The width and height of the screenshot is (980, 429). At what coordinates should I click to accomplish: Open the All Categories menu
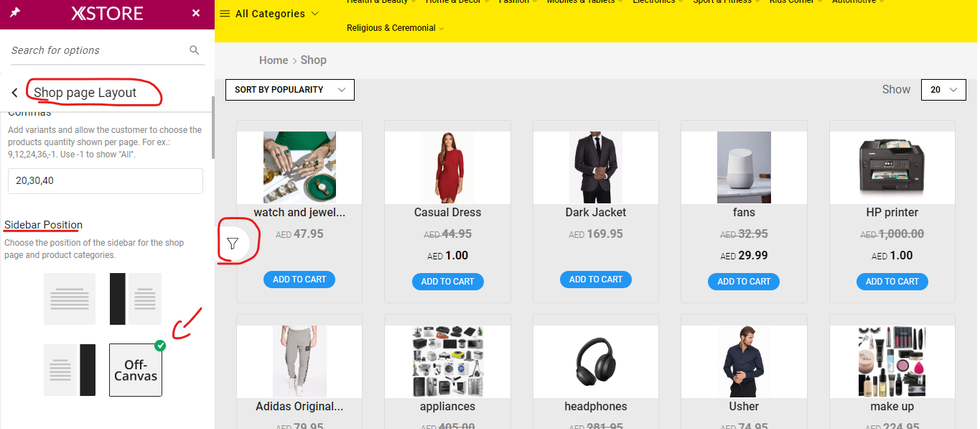[x=270, y=14]
